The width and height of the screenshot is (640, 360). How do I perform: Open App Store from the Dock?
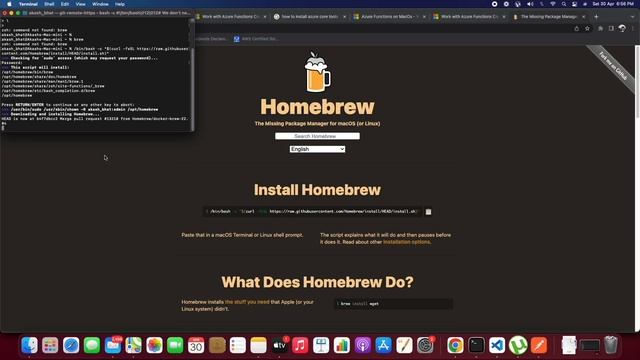[x=383, y=345]
